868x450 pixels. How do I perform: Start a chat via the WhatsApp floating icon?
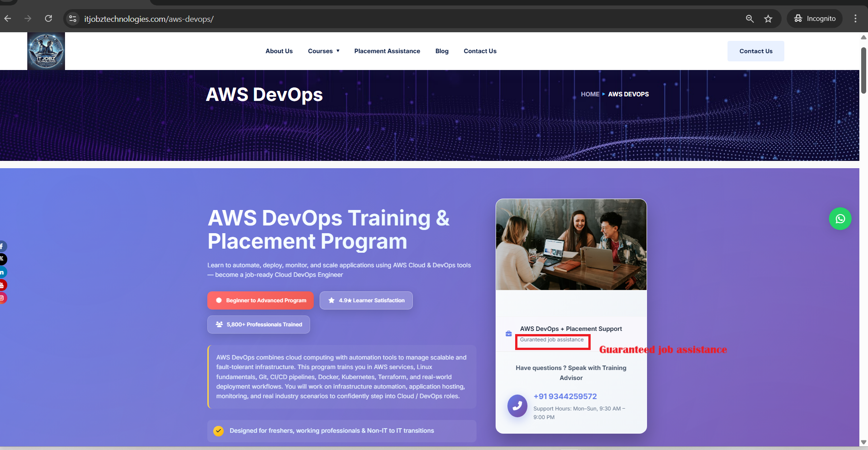(840, 219)
